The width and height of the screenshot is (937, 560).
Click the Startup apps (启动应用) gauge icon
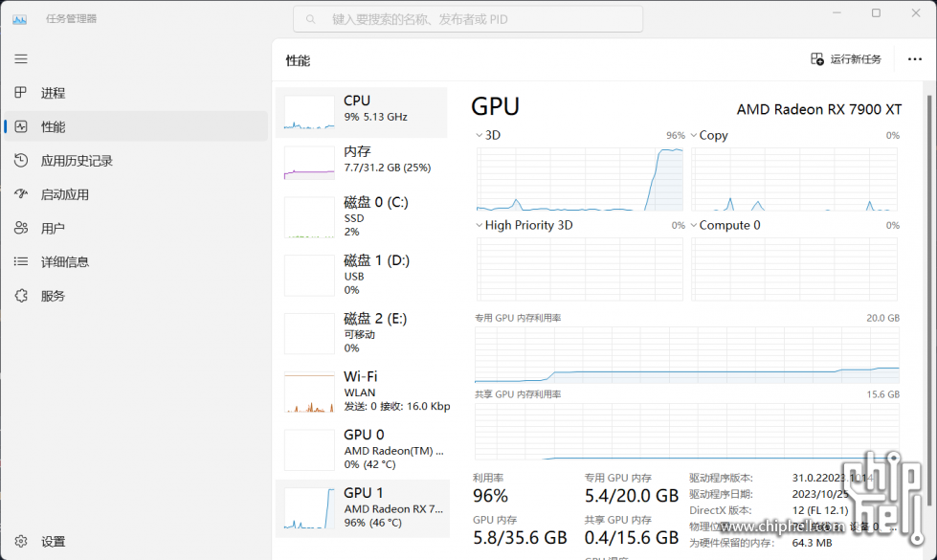(21, 194)
